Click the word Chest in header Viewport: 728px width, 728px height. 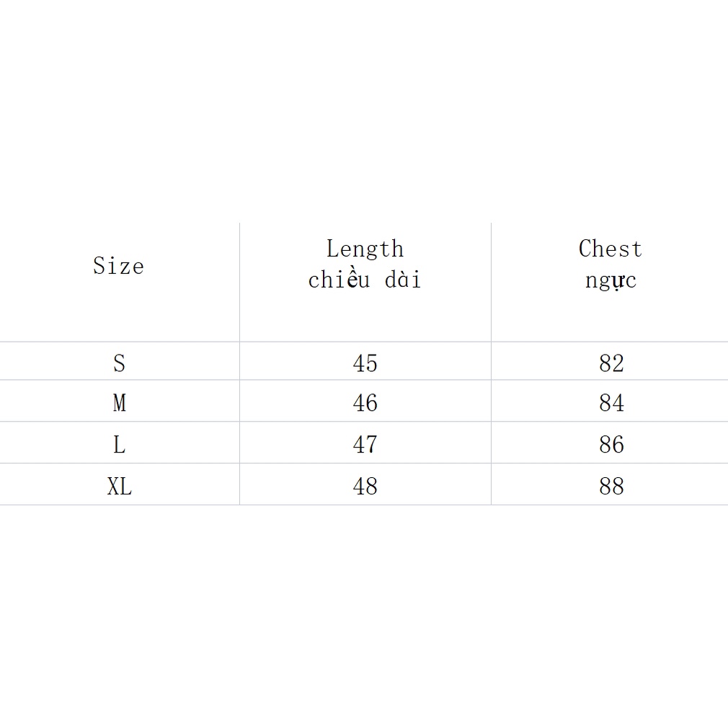610,249
